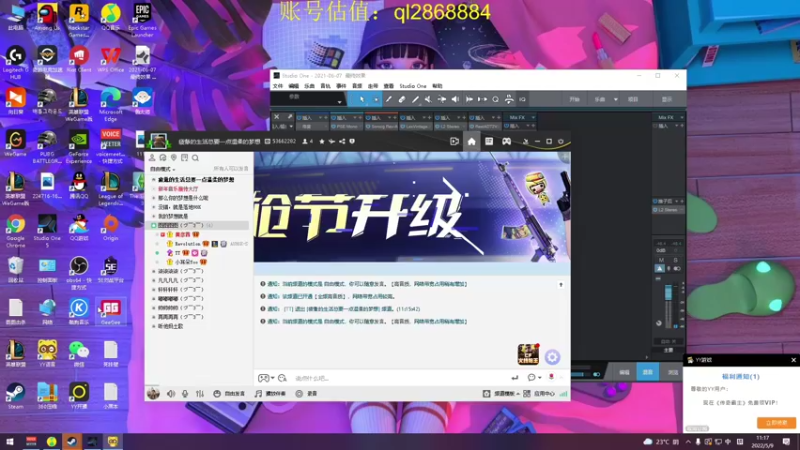Click the YY icon in the taskbar

tap(113, 441)
